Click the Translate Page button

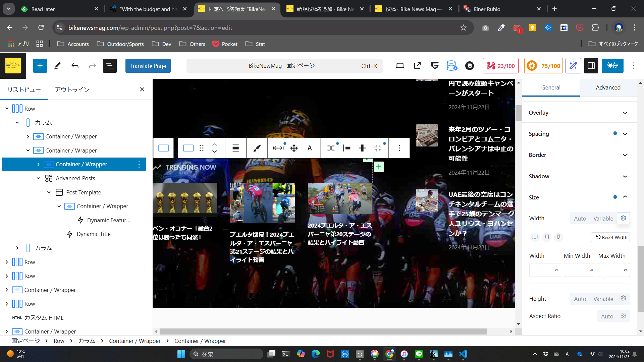[148, 66]
